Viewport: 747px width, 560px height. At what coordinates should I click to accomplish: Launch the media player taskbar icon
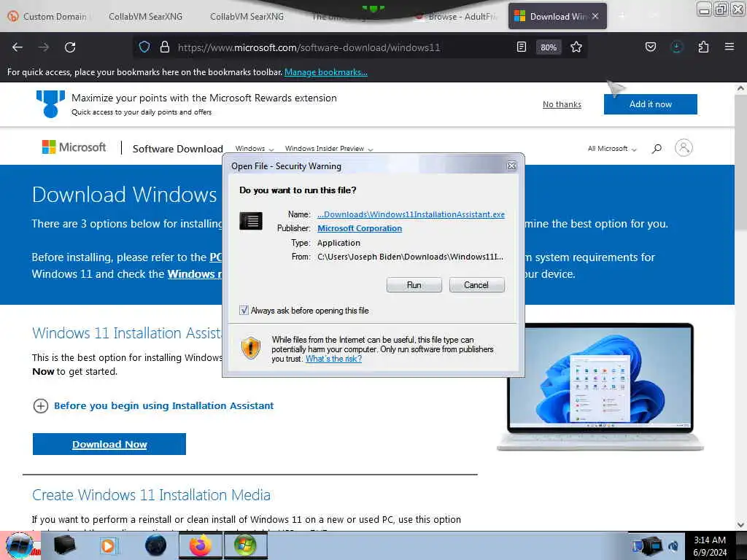[109, 545]
